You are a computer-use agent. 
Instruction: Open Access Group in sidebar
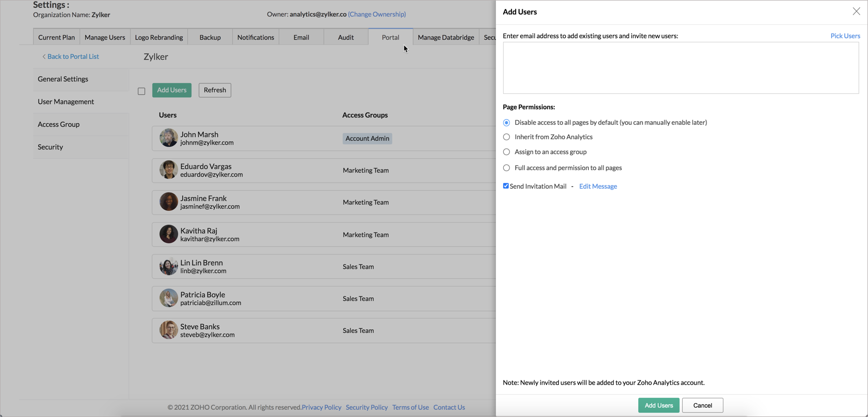click(x=81, y=125)
